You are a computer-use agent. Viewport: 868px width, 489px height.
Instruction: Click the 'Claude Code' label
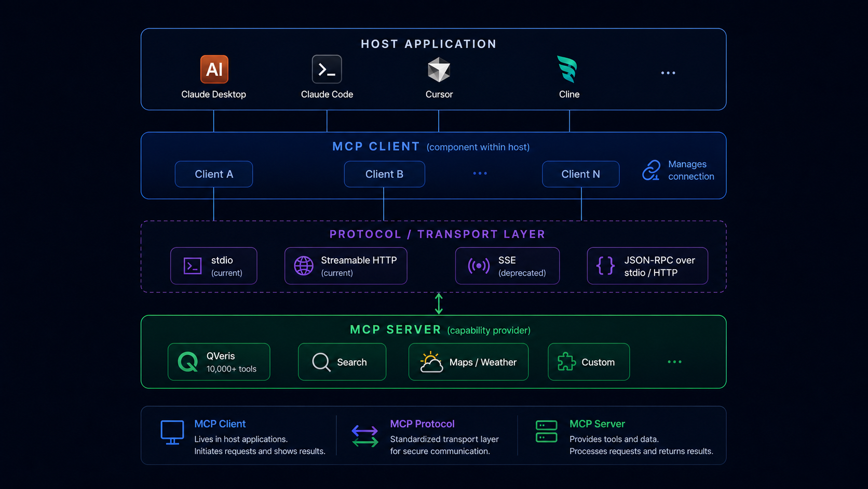pyautogui.click(x=327, y=94)
